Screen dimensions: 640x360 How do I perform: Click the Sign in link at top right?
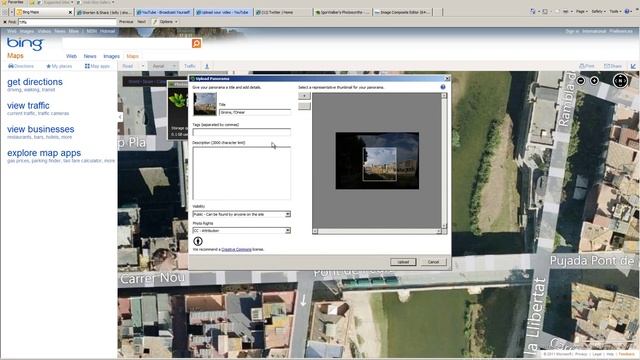[572, 31]
